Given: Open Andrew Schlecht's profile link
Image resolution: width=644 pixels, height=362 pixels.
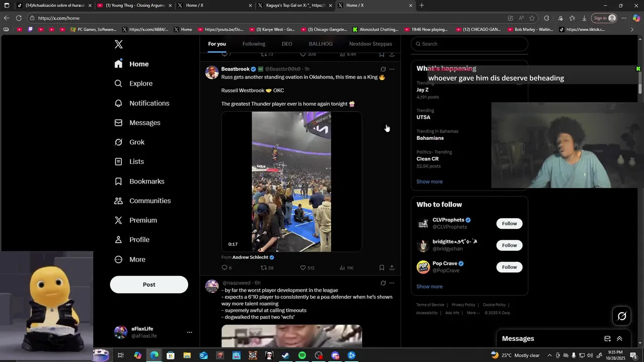Looking at the screenshot, I should pos(250,257).
